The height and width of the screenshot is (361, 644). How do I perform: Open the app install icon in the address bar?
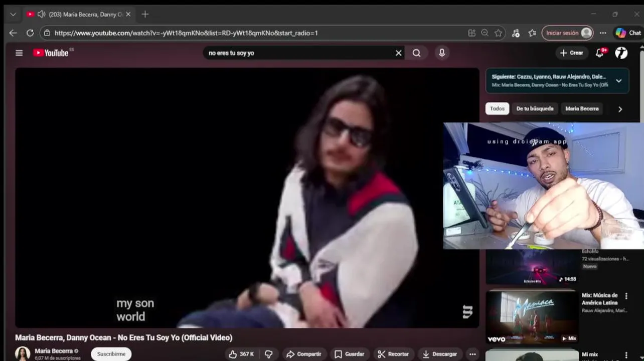coord(471,33)
